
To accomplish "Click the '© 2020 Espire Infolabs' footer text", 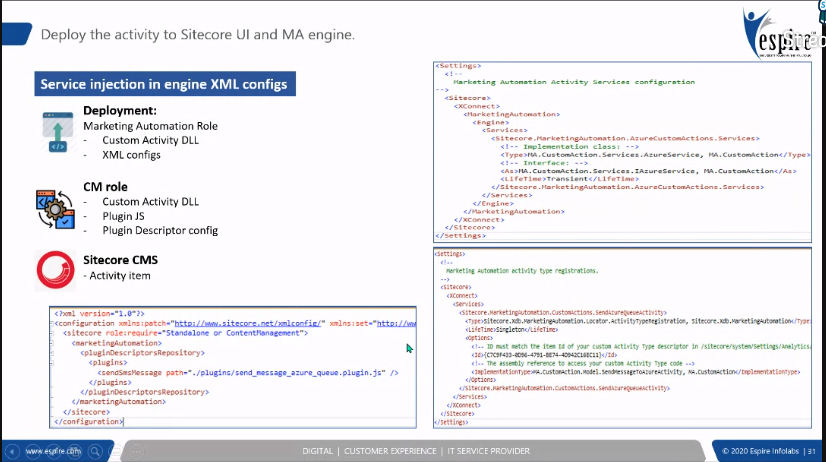I will tap(760, 451).
